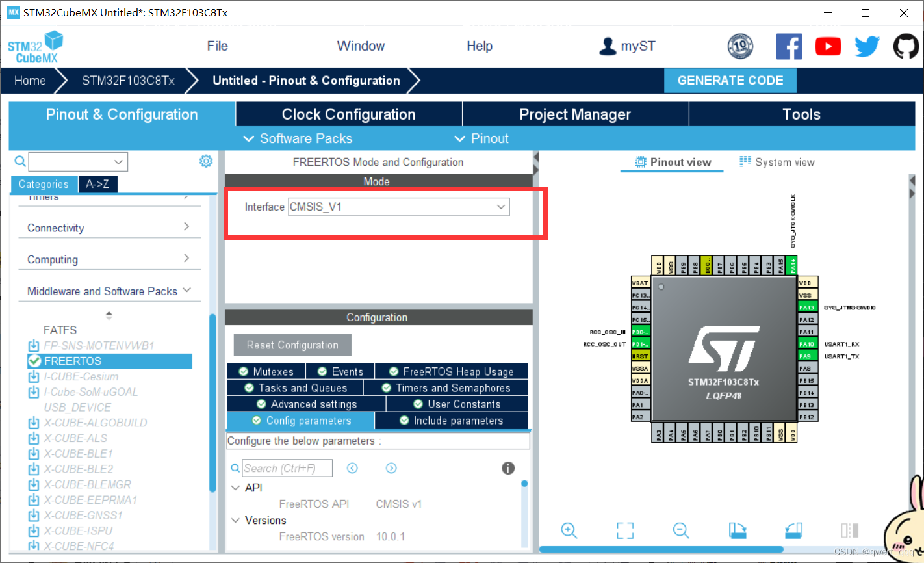Screen dimensions: 924x563
Task: Show the parameter info icon
Action: pos(508,468)
